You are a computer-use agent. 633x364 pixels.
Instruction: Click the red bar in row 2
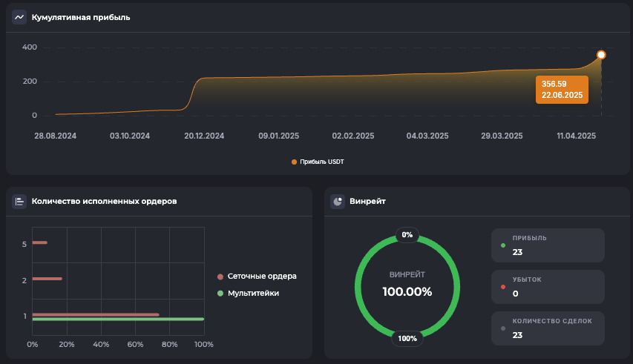click(x=47, y=279)
